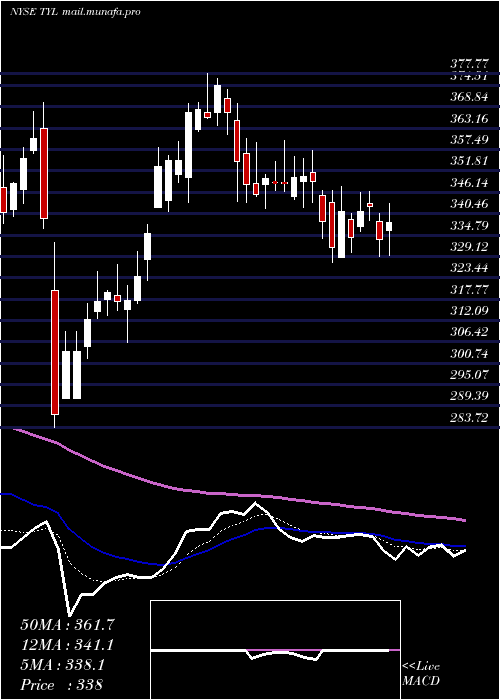Image resolution: width=500 pixels, height=700 pixels.
Task: Click the 5MA : 338.1 readout
Action: point(63,665)
